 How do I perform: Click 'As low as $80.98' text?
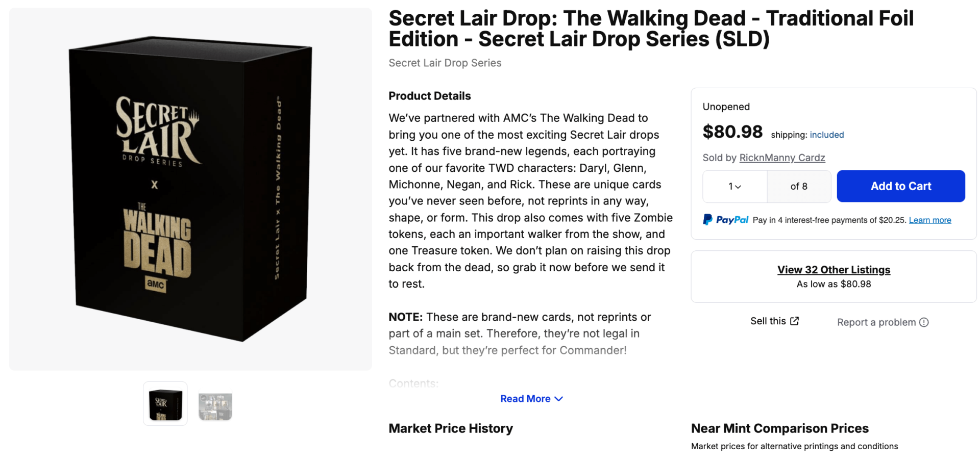coord(834,284)
